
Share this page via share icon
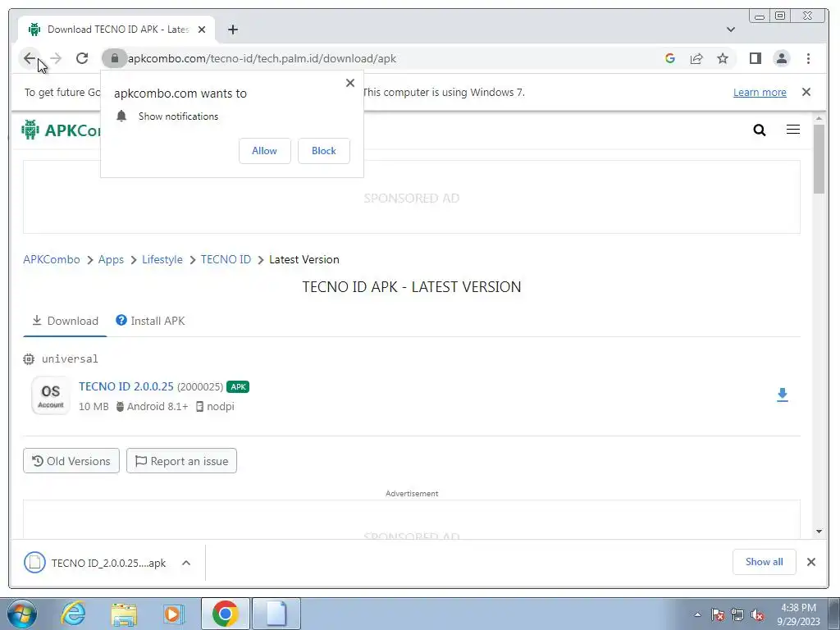[696, 58]
